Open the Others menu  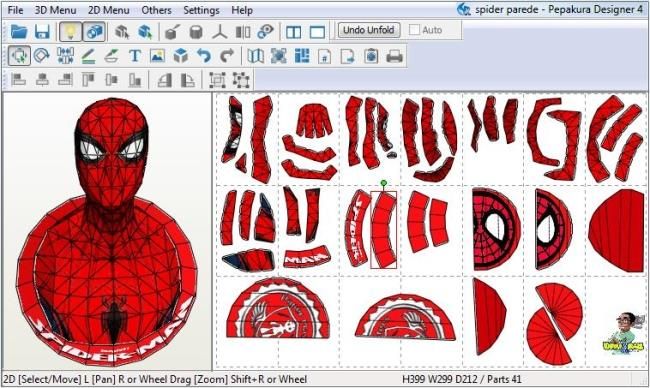[x=156, y=10]
